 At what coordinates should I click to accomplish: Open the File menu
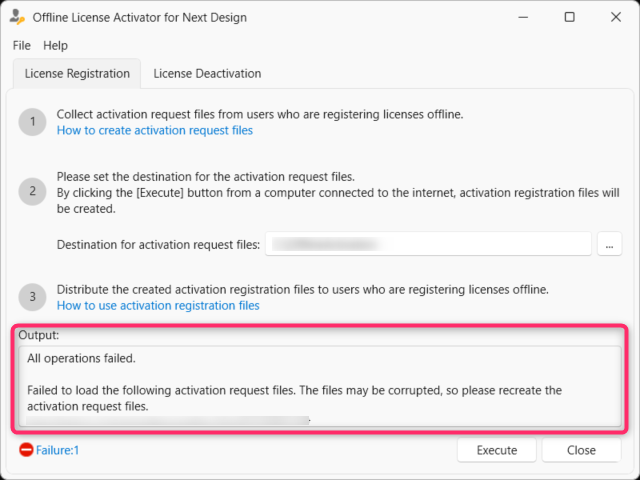pos(22,45)
